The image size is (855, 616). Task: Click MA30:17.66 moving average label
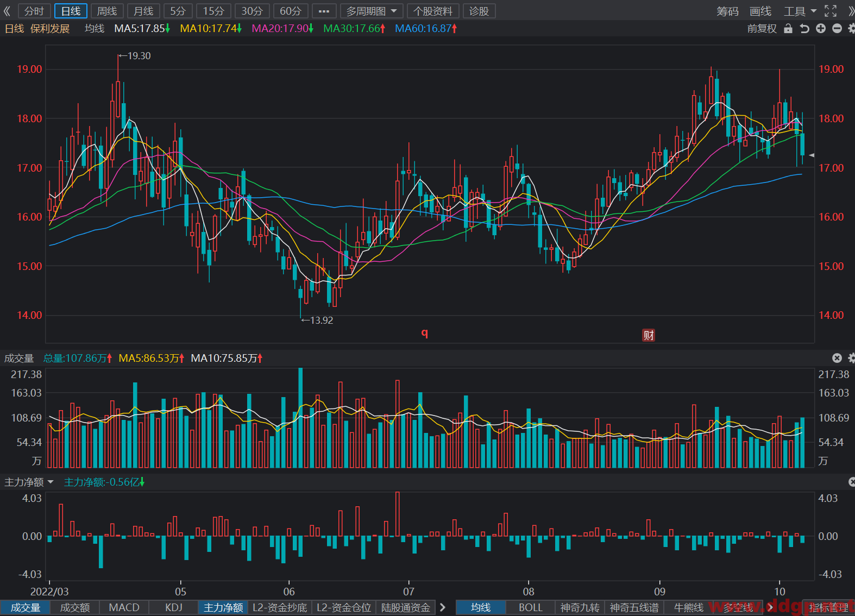tap(354, 28)
